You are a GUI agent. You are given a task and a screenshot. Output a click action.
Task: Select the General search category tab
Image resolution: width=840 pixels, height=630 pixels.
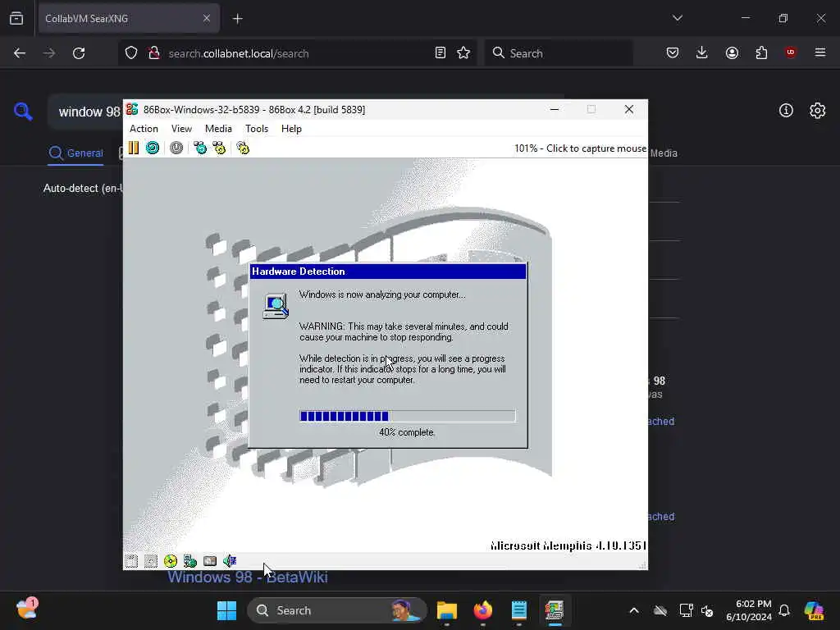coord(76,153)
